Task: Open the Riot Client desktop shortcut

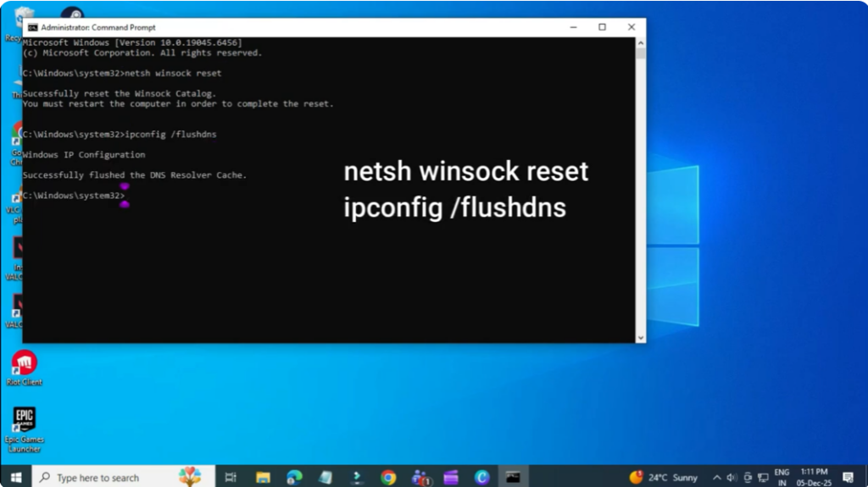Action: (25, 368)
